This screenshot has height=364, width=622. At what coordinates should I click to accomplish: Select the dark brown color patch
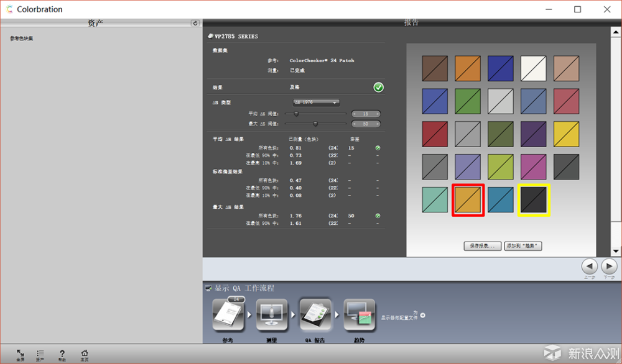[435, 68]
